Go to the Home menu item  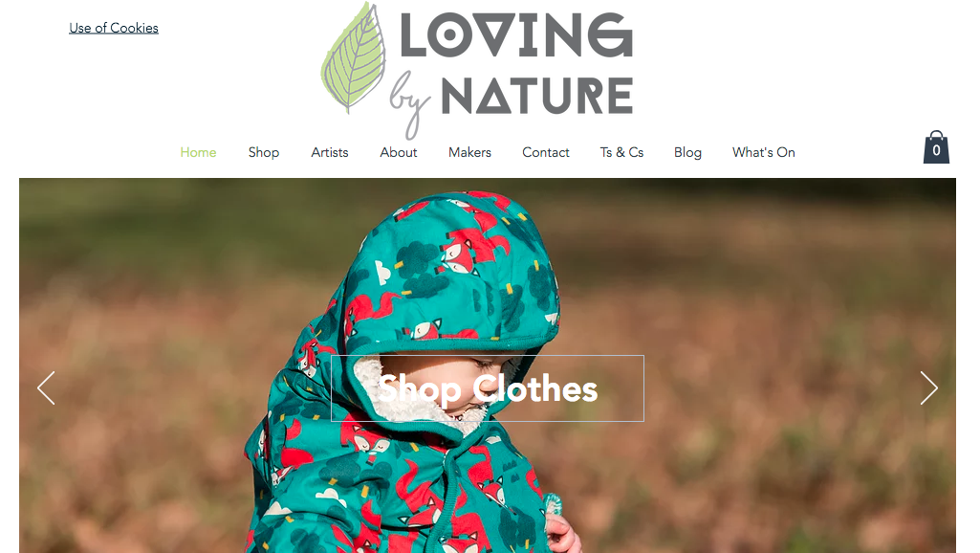coord(198,152)
